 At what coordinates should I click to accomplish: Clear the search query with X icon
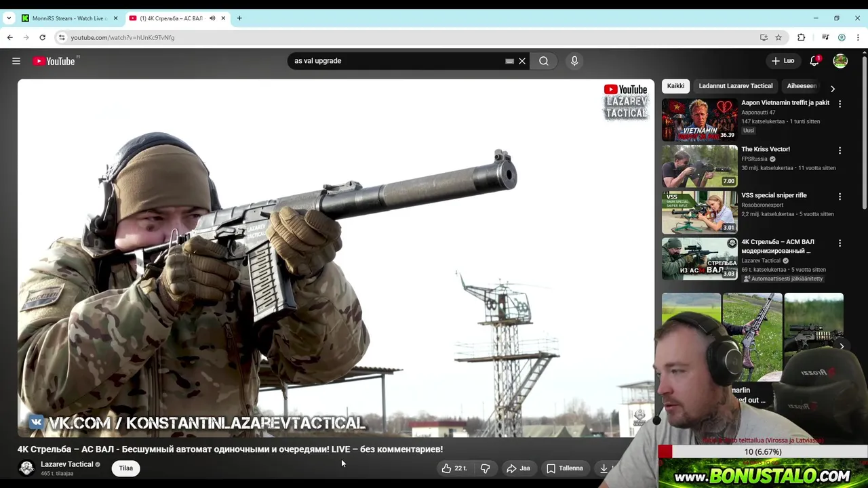coord(522,61)
